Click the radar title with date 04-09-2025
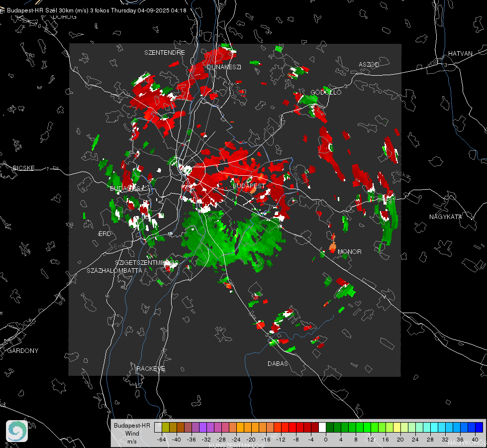This screenshot has height=448, width=487. tap(97, 10)
